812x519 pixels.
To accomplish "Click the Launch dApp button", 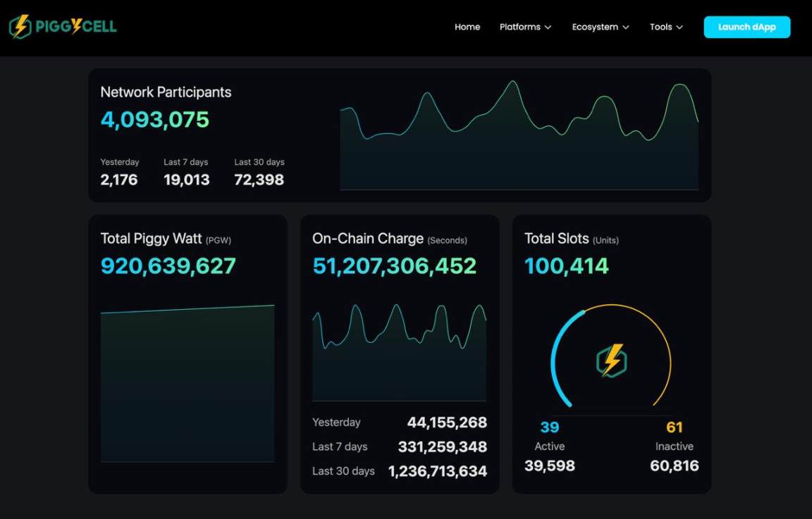I will pos(746,27).
